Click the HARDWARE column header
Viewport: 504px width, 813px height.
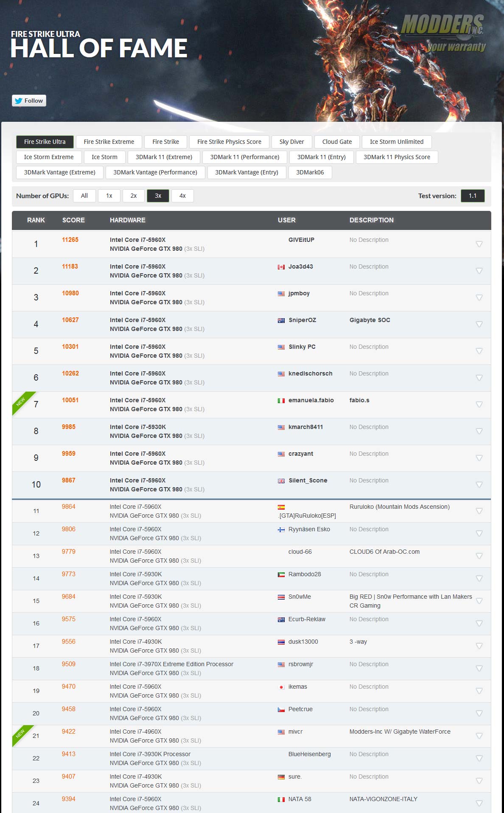point(128,220)
